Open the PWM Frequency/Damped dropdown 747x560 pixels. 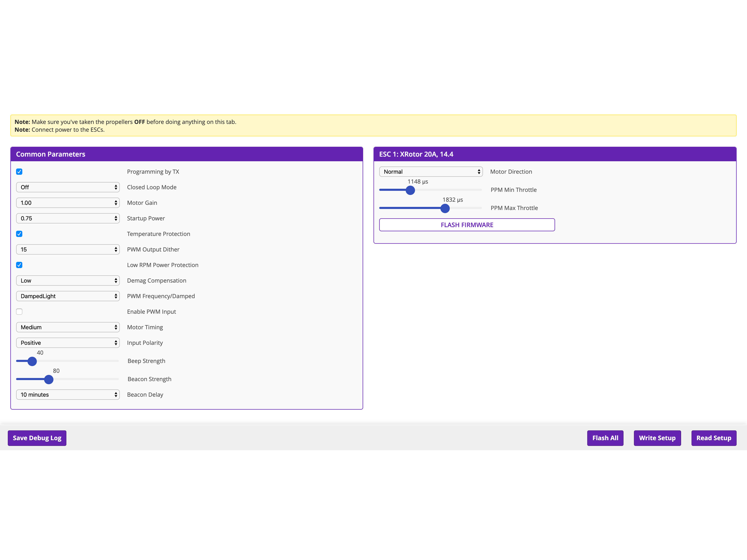pyautogui.click(x=67, y=296)
